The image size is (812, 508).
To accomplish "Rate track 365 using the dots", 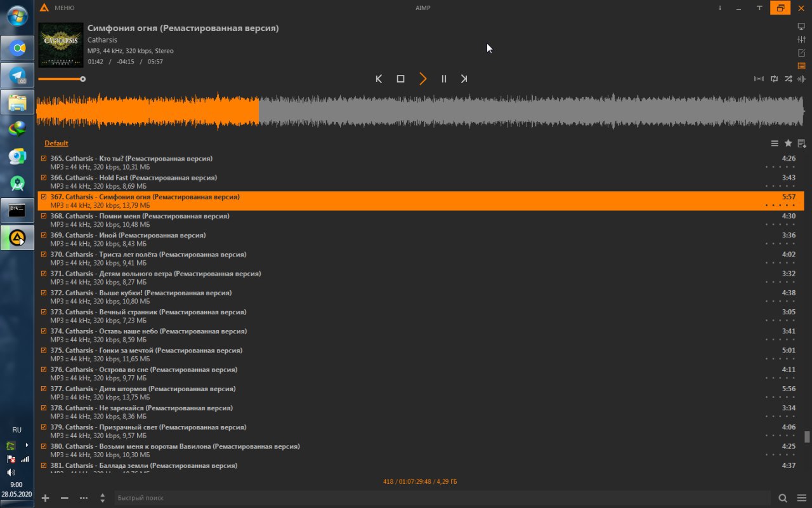I will (780, 167).
